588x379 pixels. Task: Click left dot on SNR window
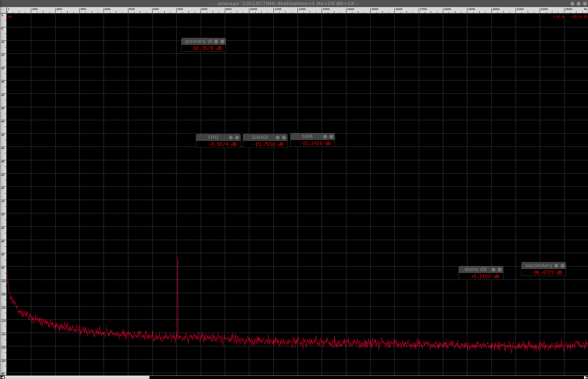point(325,137)
